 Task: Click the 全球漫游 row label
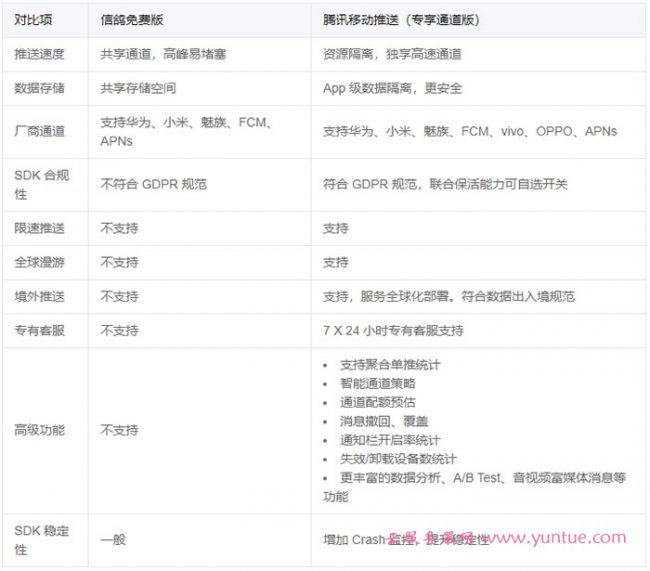39,262
